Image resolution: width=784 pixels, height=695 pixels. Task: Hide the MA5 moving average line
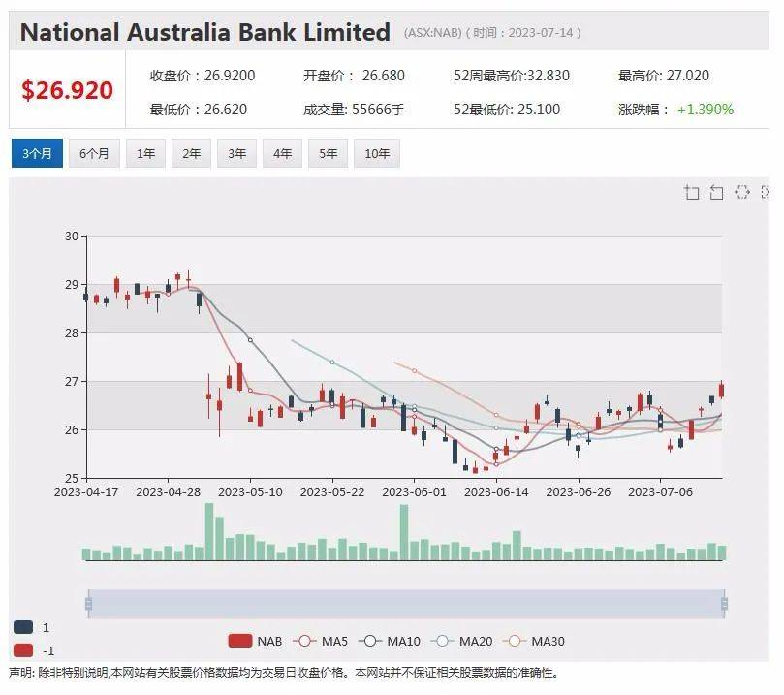(321, 641)
